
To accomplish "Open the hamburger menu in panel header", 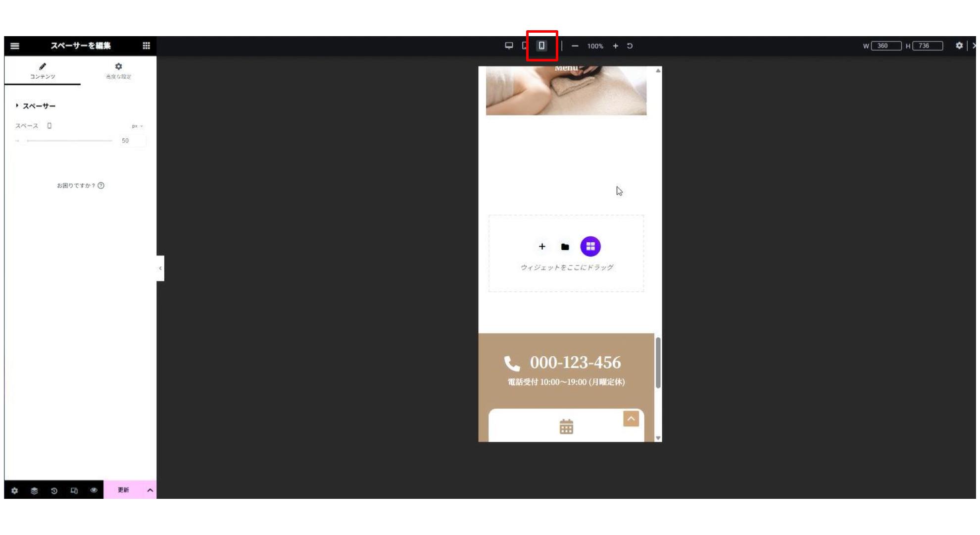I will 15,46.
